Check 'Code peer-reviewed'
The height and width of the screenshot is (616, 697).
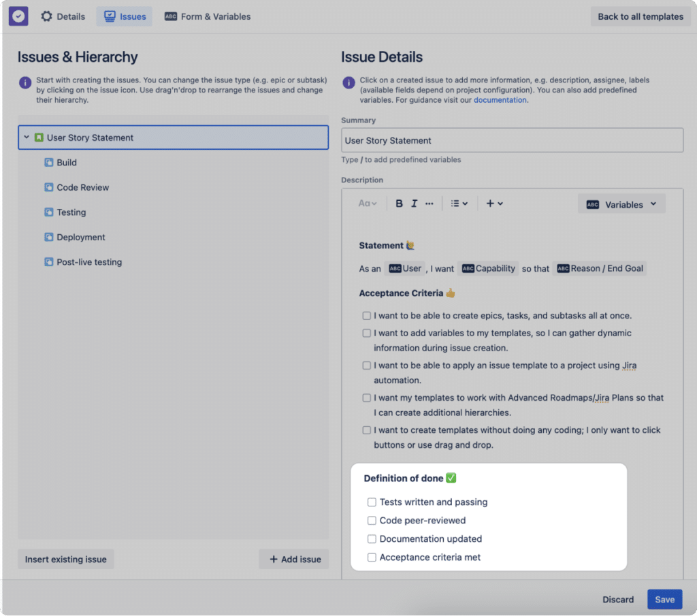click(x=372, y=521)
